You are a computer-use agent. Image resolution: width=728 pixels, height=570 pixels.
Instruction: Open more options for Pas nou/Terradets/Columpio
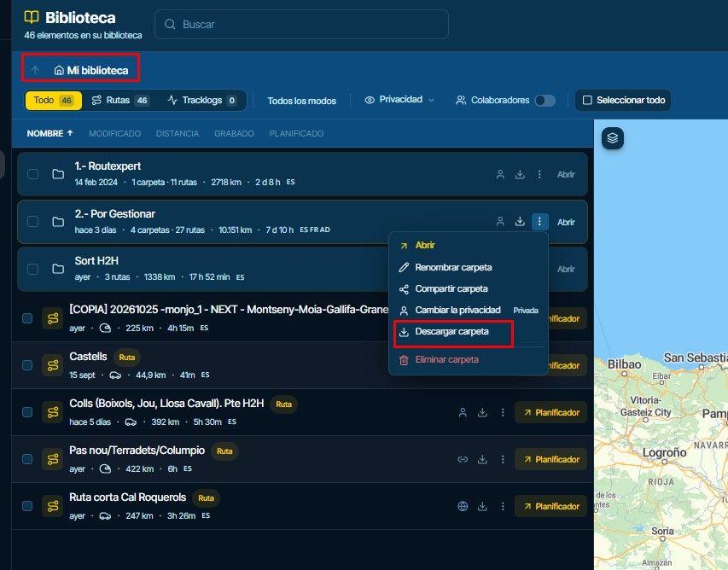[503, 460]
